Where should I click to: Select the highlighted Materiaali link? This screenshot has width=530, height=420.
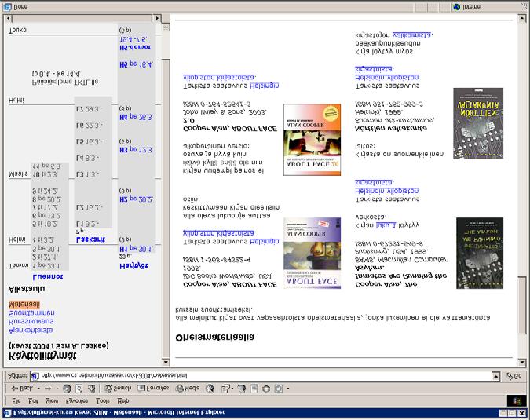[24, 305]
